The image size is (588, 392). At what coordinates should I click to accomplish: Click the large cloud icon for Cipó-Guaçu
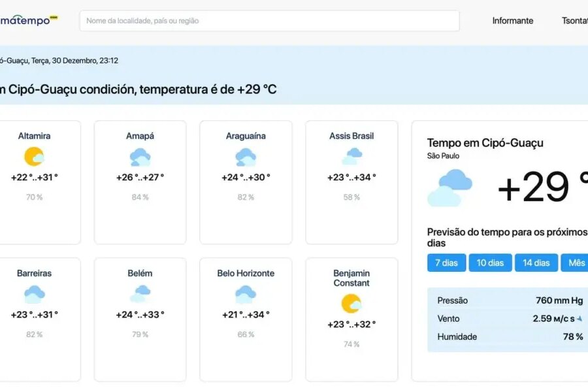[x=449, y=188]
